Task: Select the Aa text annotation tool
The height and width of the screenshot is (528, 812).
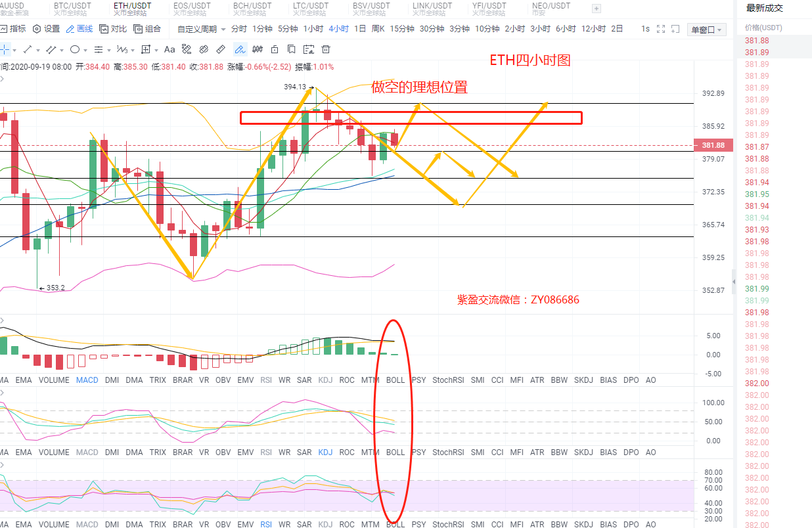Action: pos(169,49)
